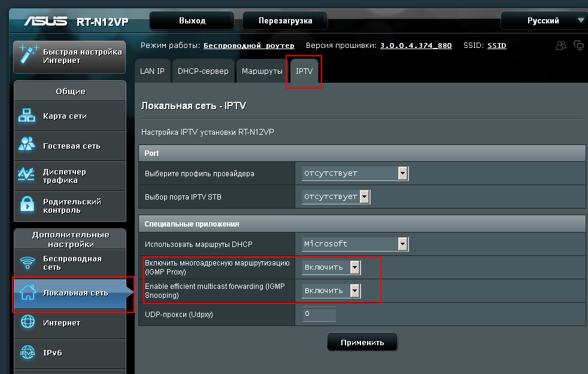Open the IPTV STB port dropdown
Viewport: 588px width, 374px height.
(x=336, y=197)
